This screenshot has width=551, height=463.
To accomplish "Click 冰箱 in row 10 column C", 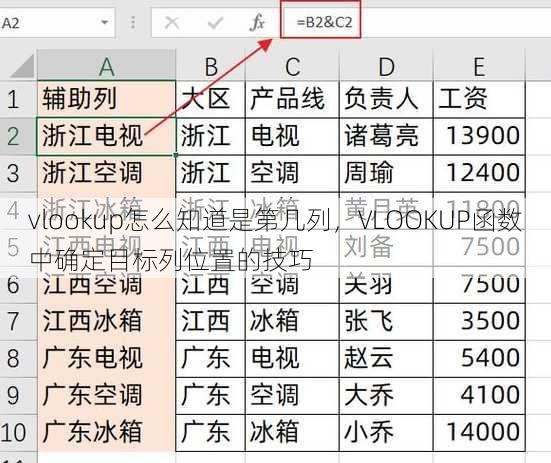I will 292,433.
